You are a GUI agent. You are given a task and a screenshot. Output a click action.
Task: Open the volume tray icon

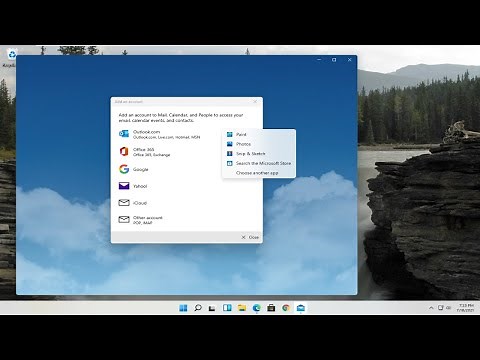[x=448, y=308]
